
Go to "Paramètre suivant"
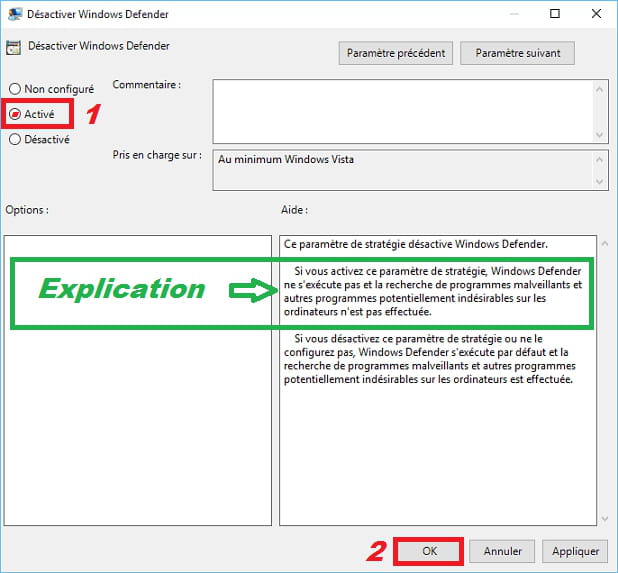coord(517,53)
